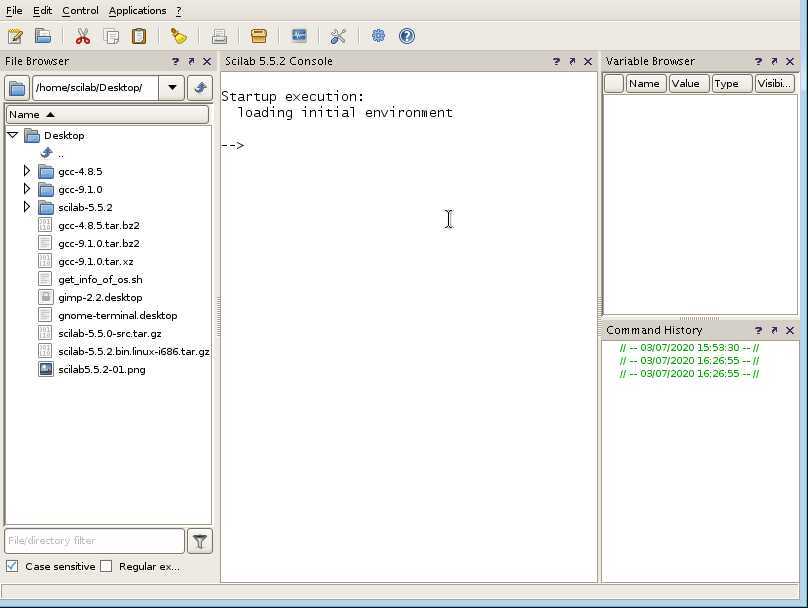This screenshot has height=608, width=808.
Task: Open File Browser help question mark
Action: (x=176, y=61)
